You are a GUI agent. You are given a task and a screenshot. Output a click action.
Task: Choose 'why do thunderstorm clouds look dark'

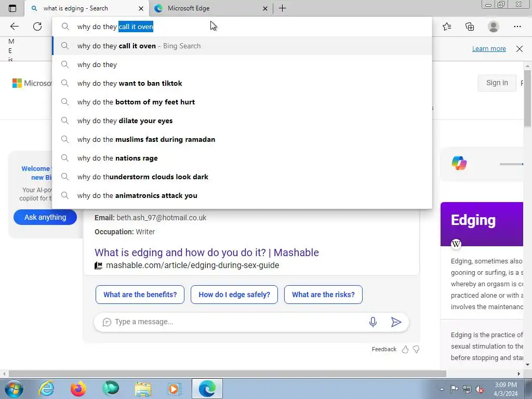click(x=242, y=177)
